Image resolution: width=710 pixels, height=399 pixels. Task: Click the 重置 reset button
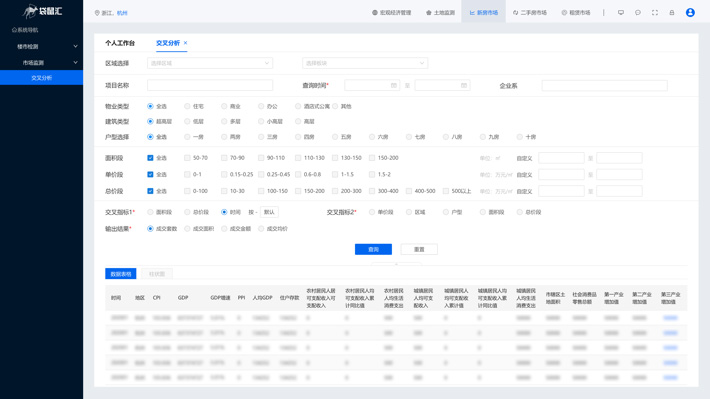click(419, 250)
